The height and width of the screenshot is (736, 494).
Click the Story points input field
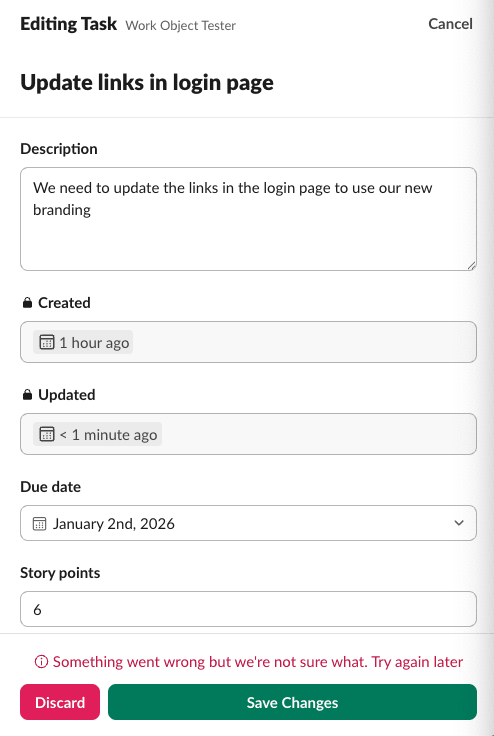pos(248,609)
